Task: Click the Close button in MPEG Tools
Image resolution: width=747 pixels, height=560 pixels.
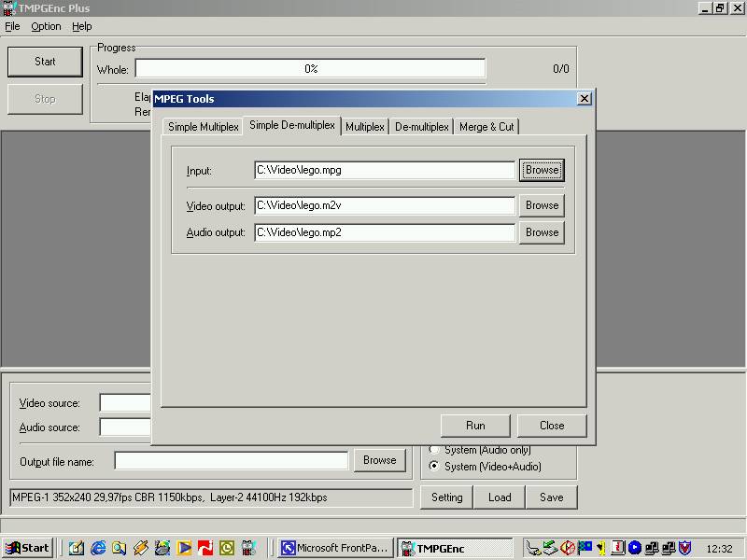Action: click(552, 426)
